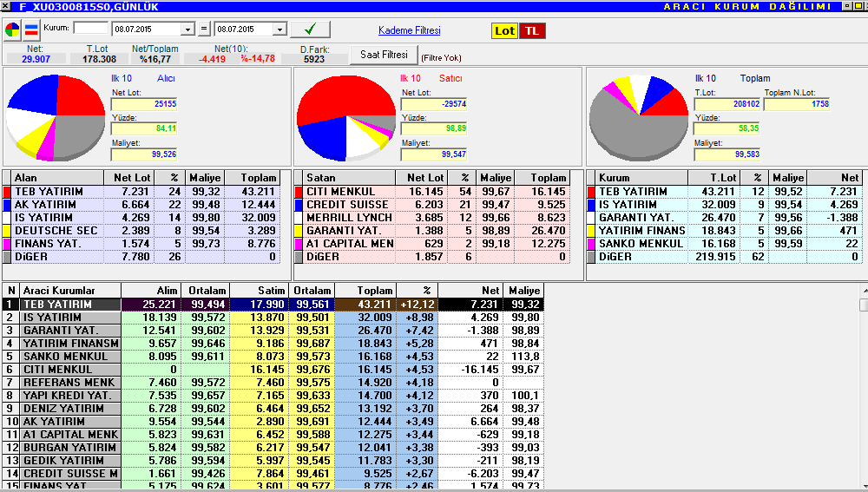Click the pie chart view icon
The height and width of the screenshot is (492, 868).
pyautogui.click(x=12, y=30)
